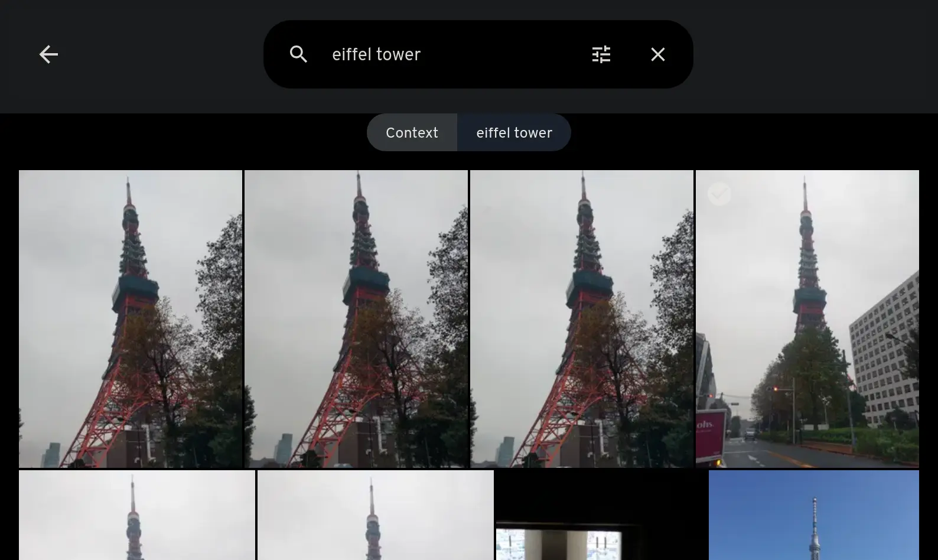938x560 pixels.
Task: Open second red tower photo in top row
Action: [356, 319]
